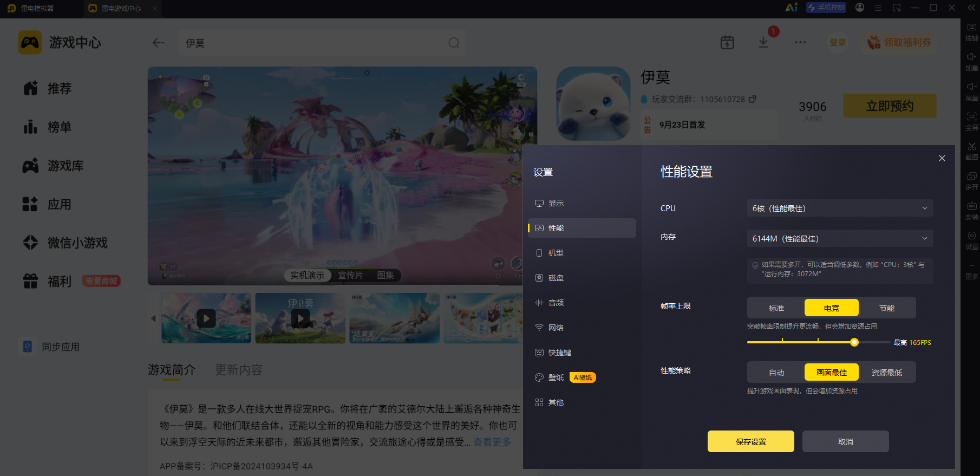Image resolution: width=980 pixels, height=476 pixels.
Task: Set performance strategy to 自动
Action: [776, 372]
